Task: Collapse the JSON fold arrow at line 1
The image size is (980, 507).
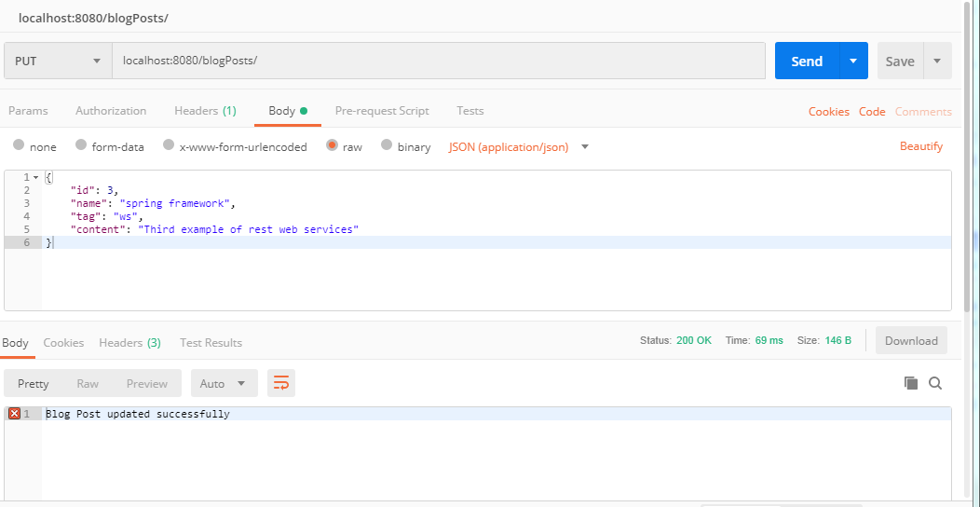Action: click(35, 178)
